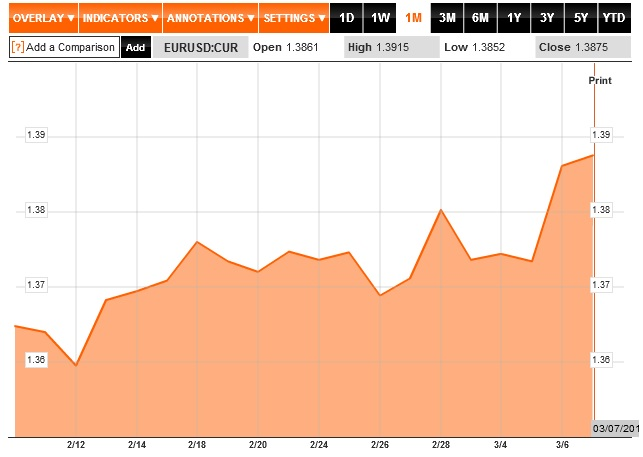Expand the Indicators dropdown
Viewport: 643px width, 457px height.
pyautogui.click(x=119, y=18)
